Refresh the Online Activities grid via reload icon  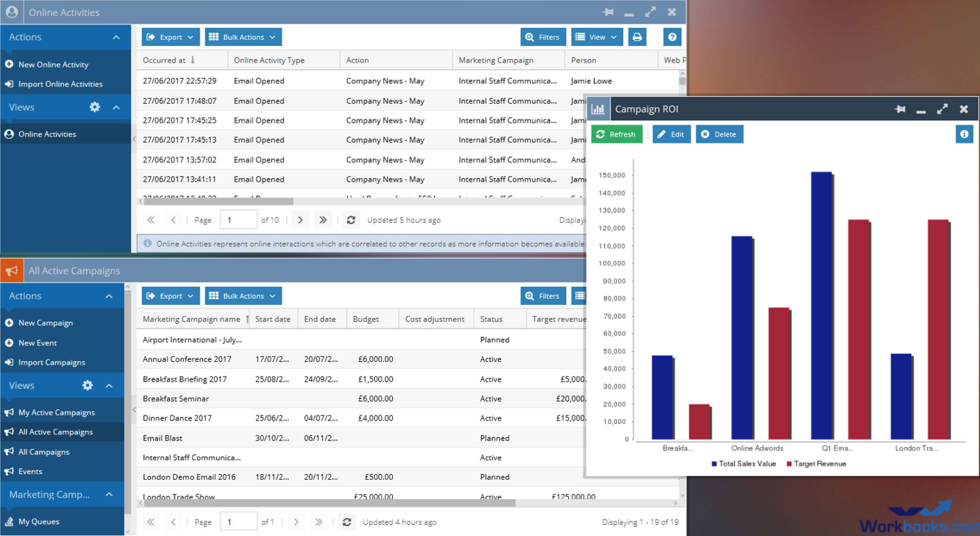point(351,220)
